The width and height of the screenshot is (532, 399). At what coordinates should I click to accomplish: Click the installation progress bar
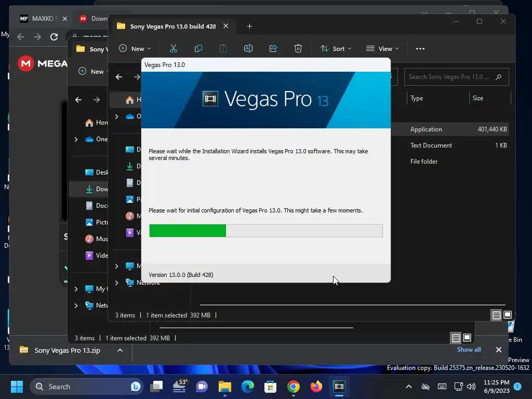[x=265, y=231]
